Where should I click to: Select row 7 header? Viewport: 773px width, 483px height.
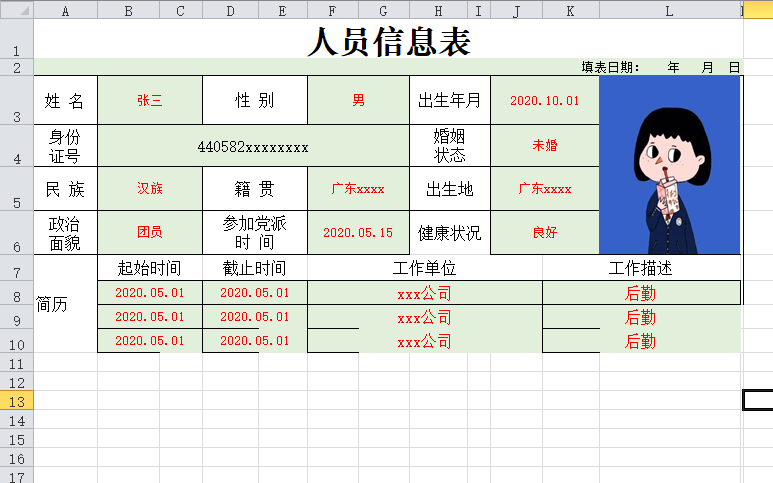[17, 268]
